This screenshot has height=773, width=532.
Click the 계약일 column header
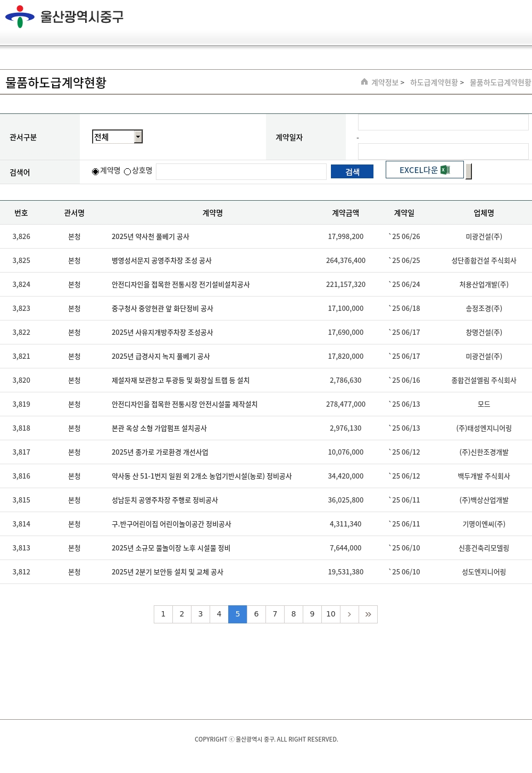[x=404, y=213]
